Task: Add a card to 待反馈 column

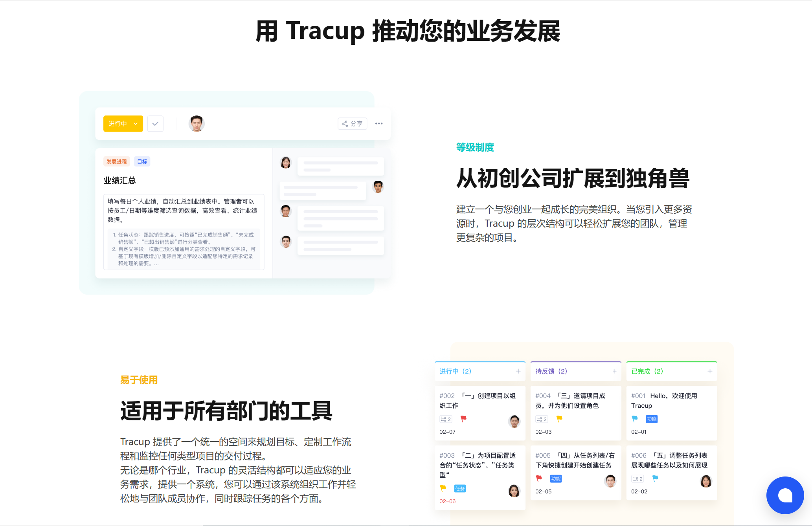Action: pos(614,371)
